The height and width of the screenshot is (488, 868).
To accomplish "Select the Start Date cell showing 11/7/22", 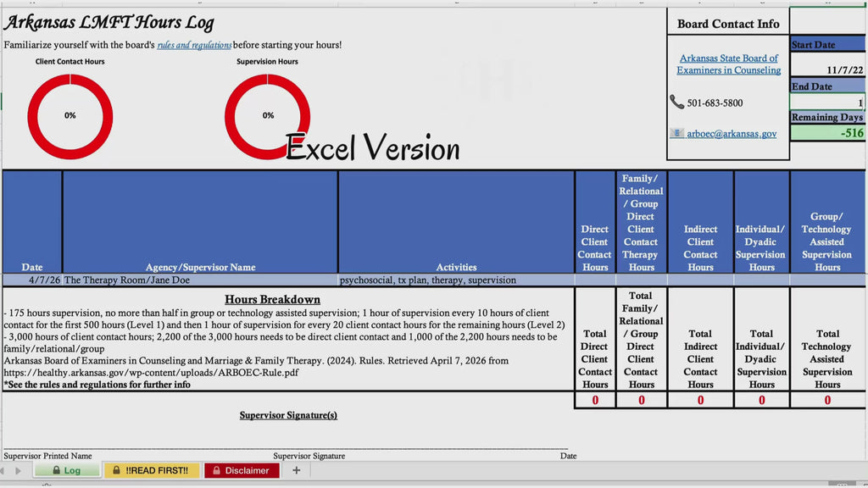I will coord(827,69).
